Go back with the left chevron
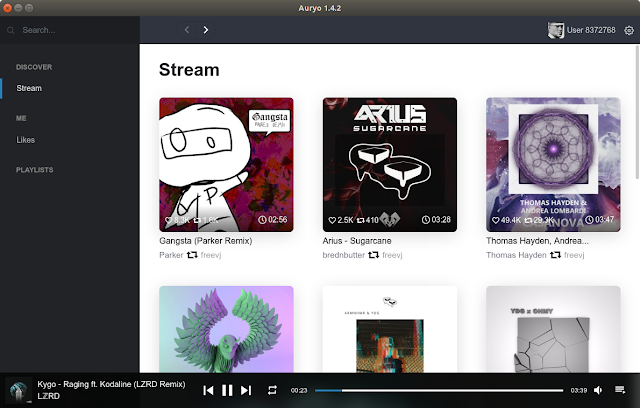This screenshot has height=408, width=640. [x=187, y=30]
